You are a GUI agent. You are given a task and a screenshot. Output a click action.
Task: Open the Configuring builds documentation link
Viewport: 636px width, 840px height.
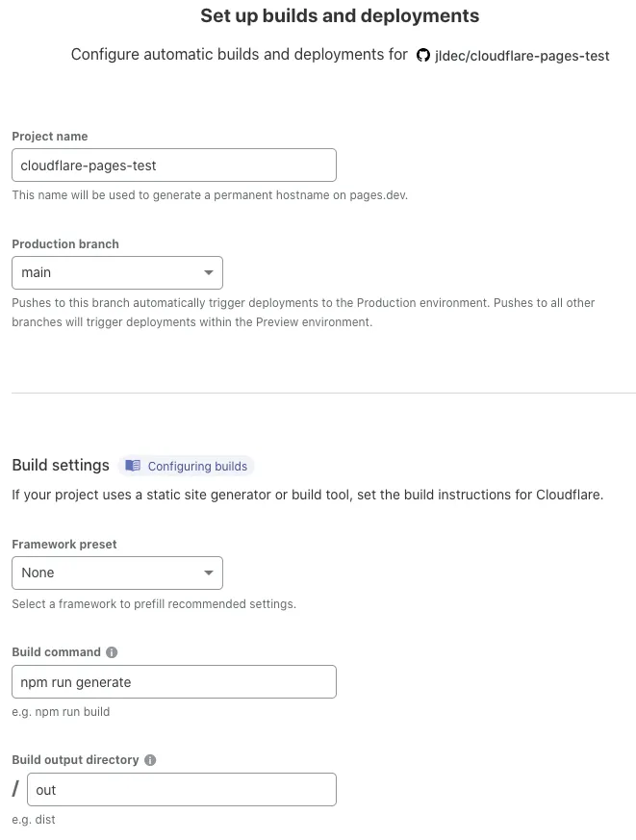(x=196, y=466)
